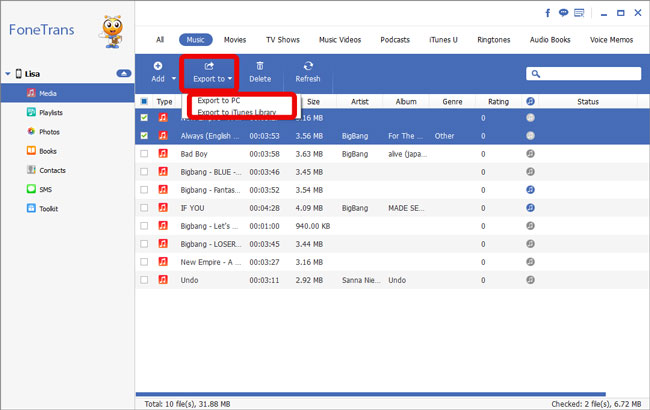650x410 pixels.
Task: Check the Undo song checkbox
Action: 144,280
